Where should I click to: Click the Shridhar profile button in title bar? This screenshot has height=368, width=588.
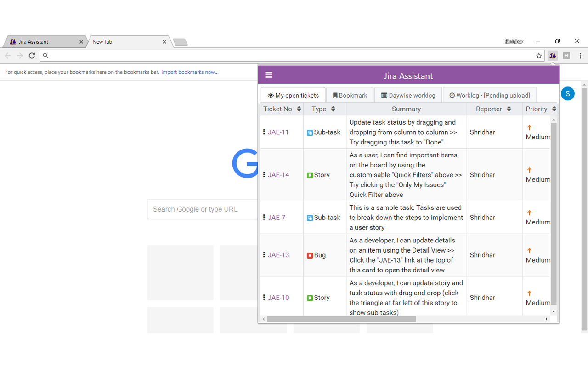pyautogui.click(x=514, y=41)
